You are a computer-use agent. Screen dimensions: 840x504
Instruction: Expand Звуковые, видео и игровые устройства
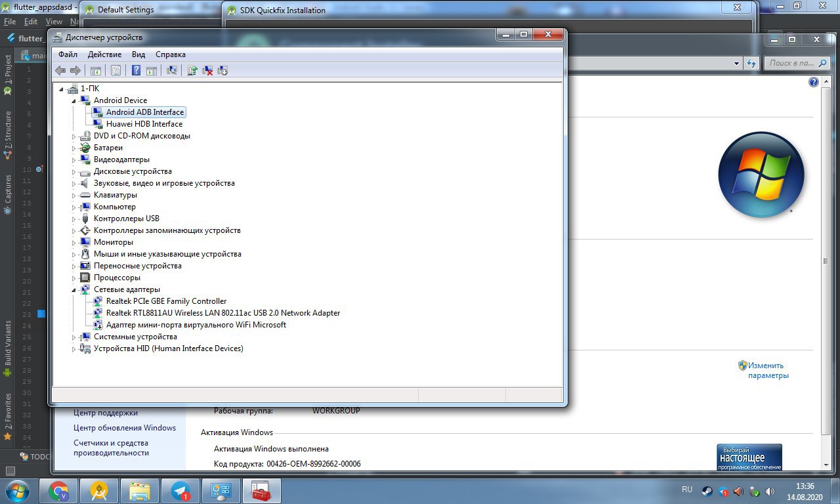tap(74, 184)
